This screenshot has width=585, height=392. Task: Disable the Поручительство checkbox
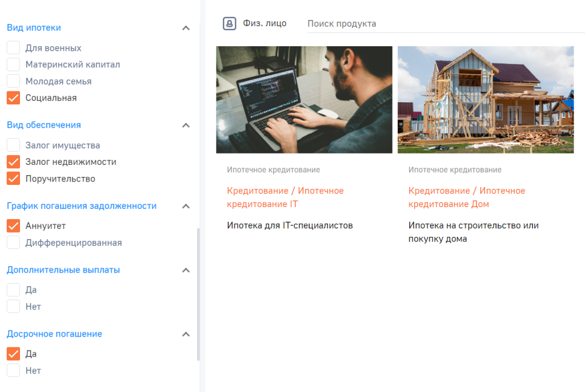point(14,179)
